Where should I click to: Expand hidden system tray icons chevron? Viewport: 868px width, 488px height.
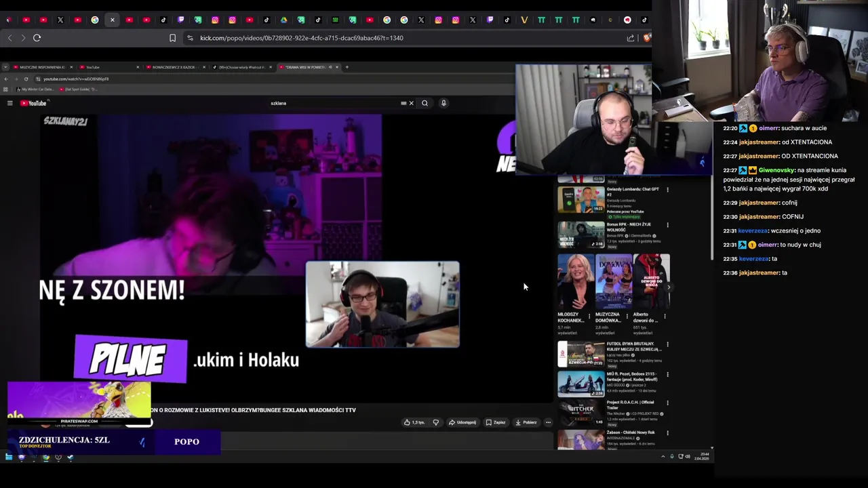pos(663,456)
